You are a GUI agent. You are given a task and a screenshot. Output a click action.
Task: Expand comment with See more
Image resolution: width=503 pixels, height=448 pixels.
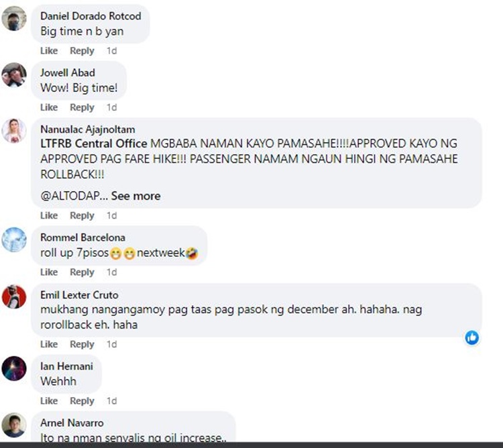click(135, 196)
